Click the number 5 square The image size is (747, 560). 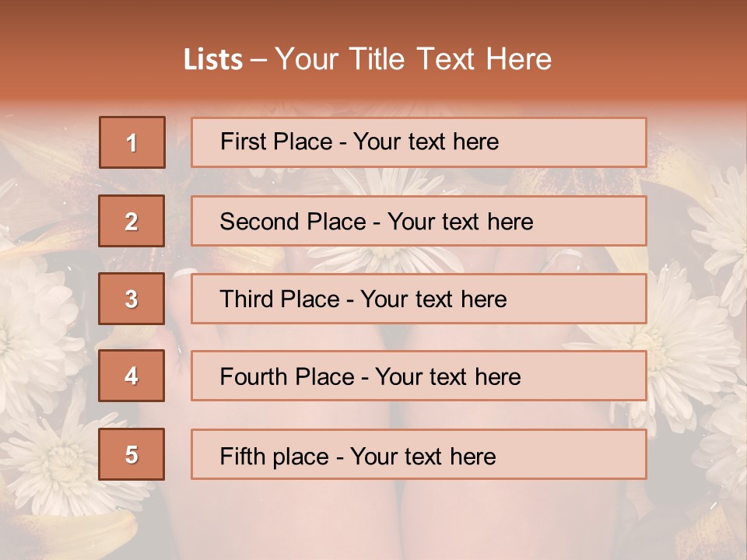tap(132, 454)
